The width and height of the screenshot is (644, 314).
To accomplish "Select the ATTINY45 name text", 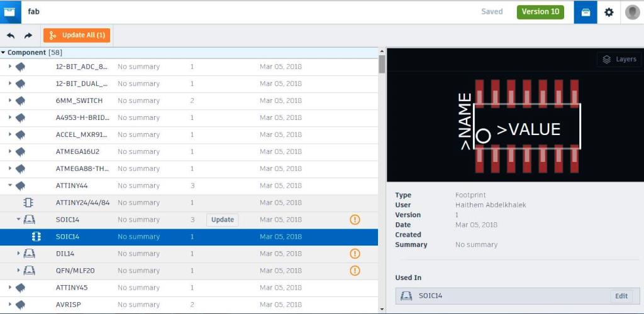I will 72,288.
